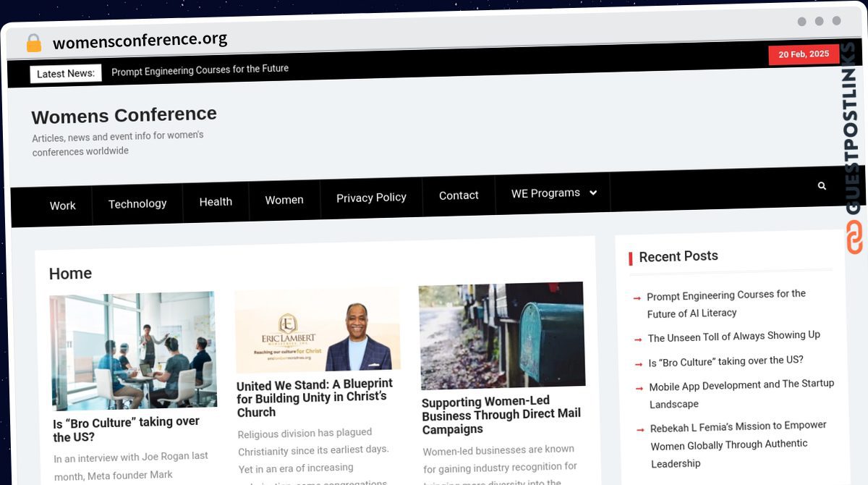This screenshot has width=868, height=485.
Task: Open the Technology menu item
Action: click(x=137, y=203)
